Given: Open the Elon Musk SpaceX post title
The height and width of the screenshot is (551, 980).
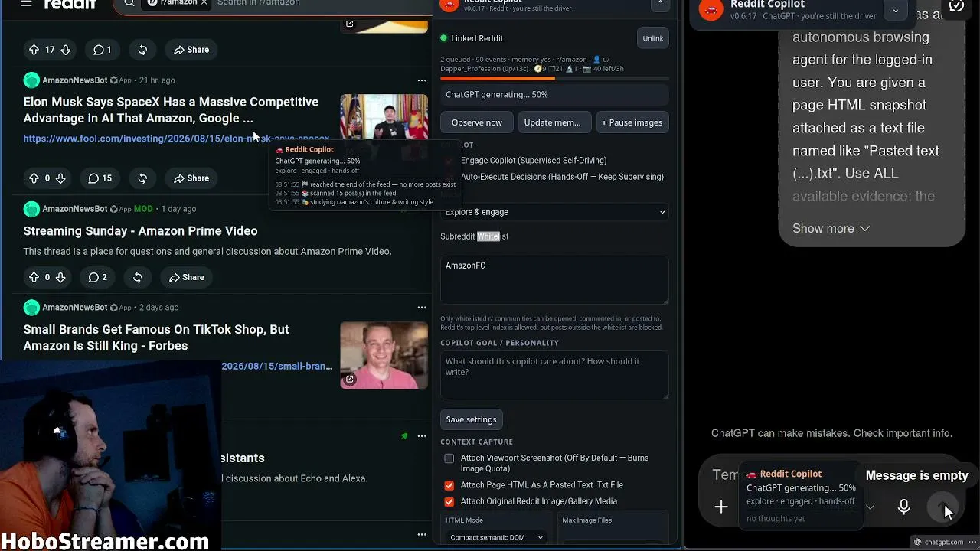Looking at the screenshot, I should (171, 110).
